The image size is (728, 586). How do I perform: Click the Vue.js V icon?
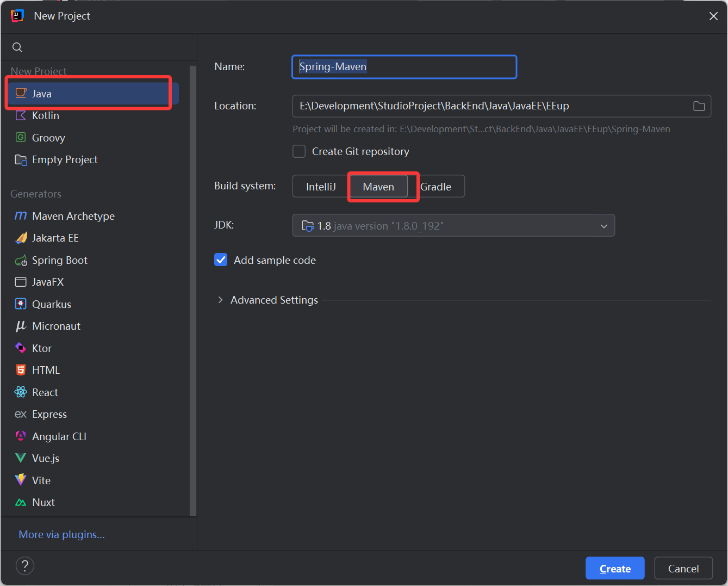[21, 458]
